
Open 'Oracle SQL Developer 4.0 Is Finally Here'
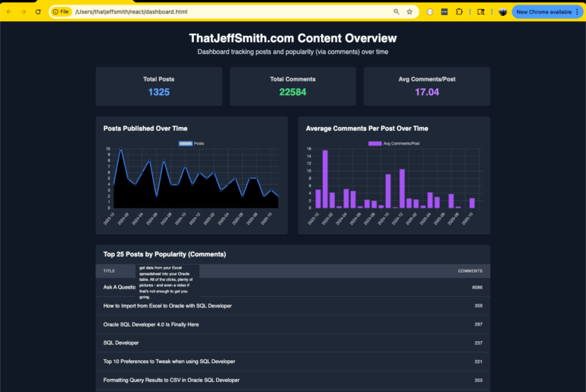163,324
